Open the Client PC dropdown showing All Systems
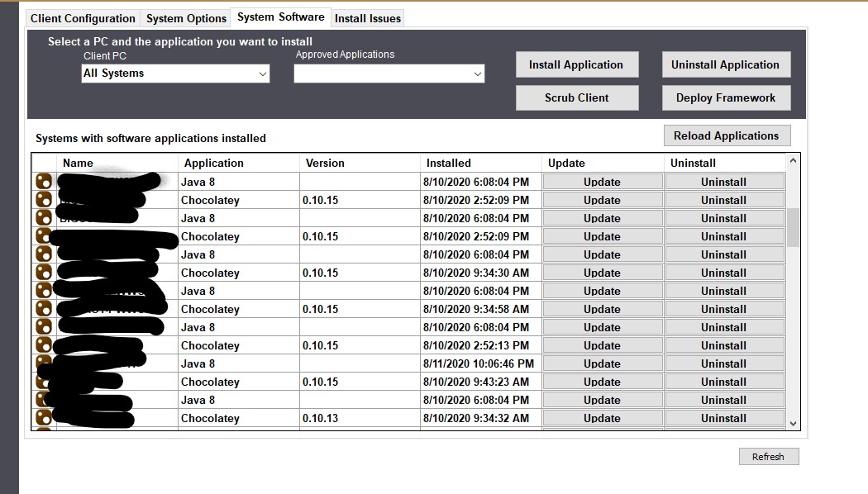Image resolution: width=868 pixels, height=494 pixels. [x=175, y=74]
